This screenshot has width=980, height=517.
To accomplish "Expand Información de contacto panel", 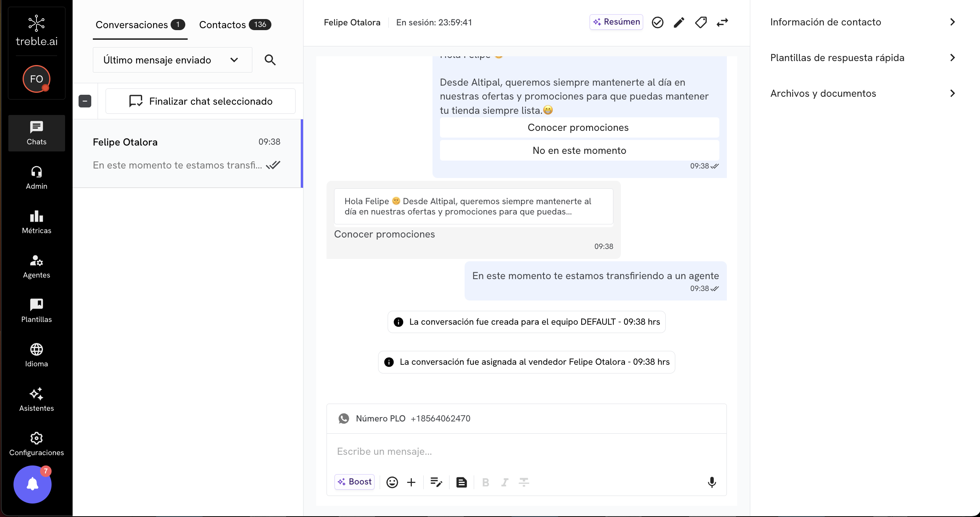I will pyautogui.click(x=864, y=22).
